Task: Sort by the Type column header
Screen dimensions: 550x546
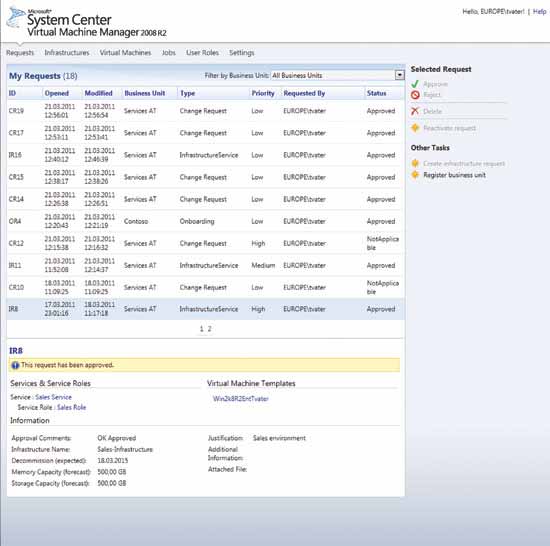Action: (187, 93)
